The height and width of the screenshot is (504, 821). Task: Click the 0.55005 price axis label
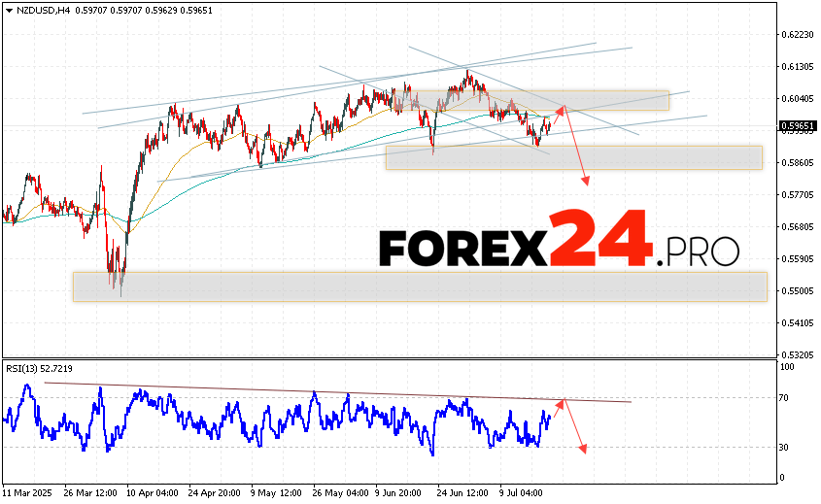(x=796, y=291)
